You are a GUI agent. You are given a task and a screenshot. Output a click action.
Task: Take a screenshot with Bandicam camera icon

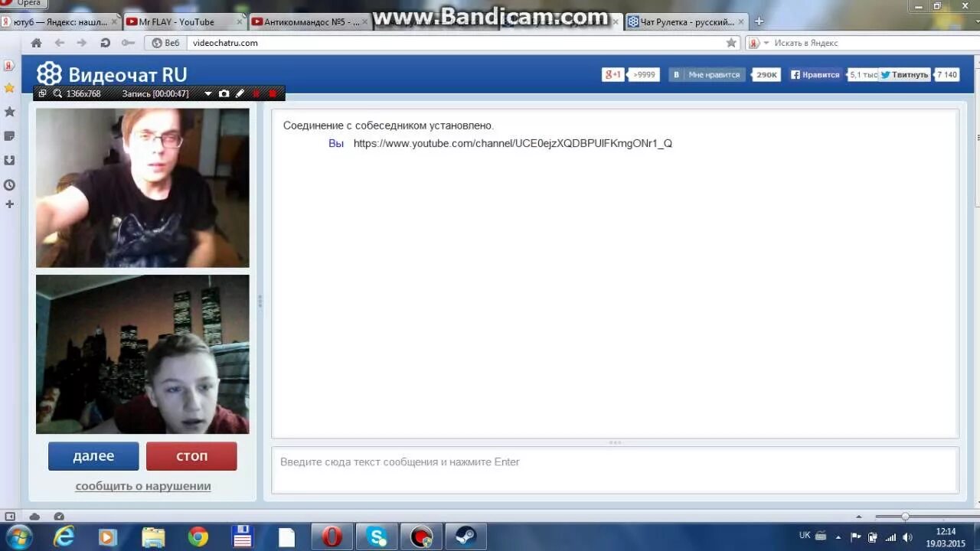coord(224,93)
